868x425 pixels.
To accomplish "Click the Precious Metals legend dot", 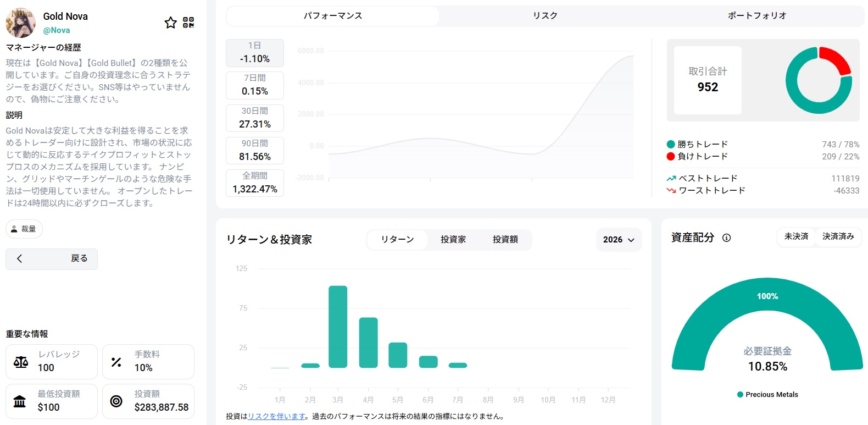I will 740,395.
